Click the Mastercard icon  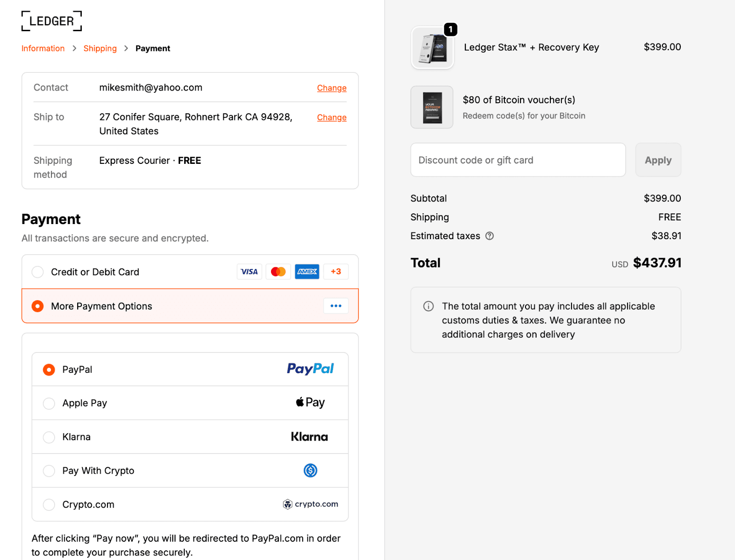pyautogui.click(x=278, y=272)
